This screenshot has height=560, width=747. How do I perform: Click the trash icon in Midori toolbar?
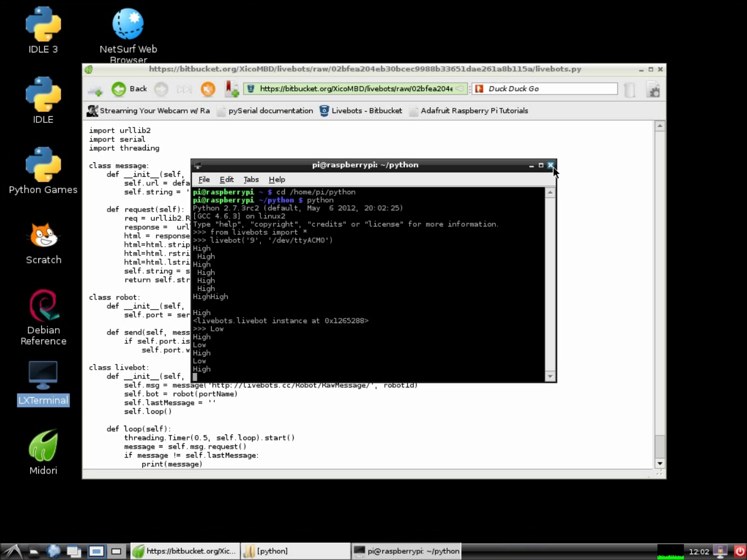pyautogui.click(x=629, y=90)
